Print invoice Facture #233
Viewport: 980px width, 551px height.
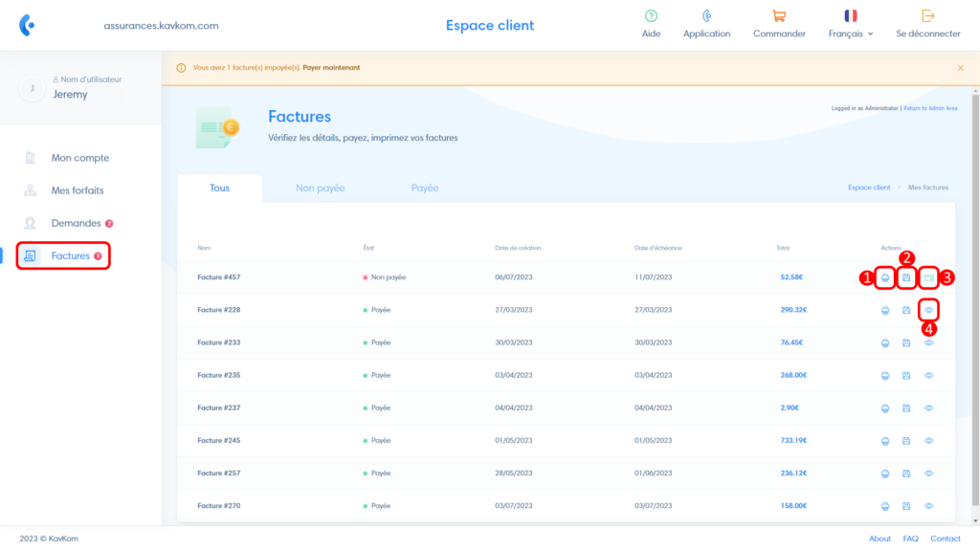point(885,342)
